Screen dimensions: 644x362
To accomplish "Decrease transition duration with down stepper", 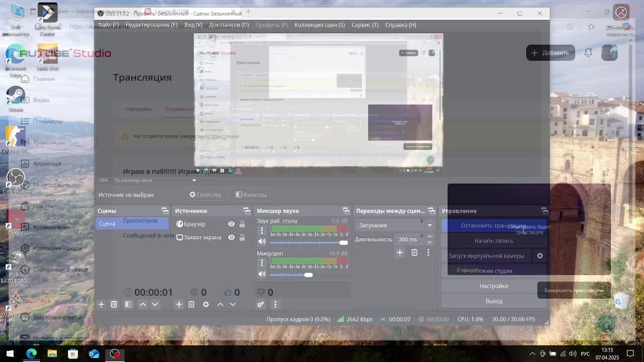I will tap(429, 242).
